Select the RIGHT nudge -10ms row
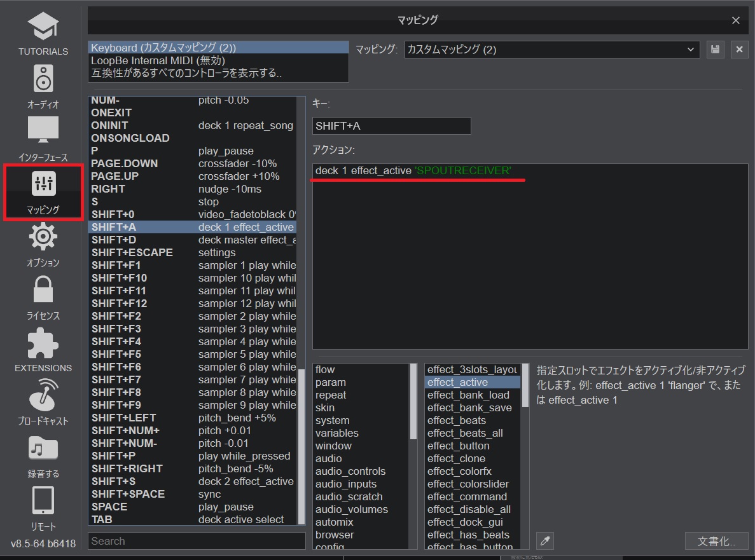This screenshot has width=755, height=560. [x=193, y=189]
